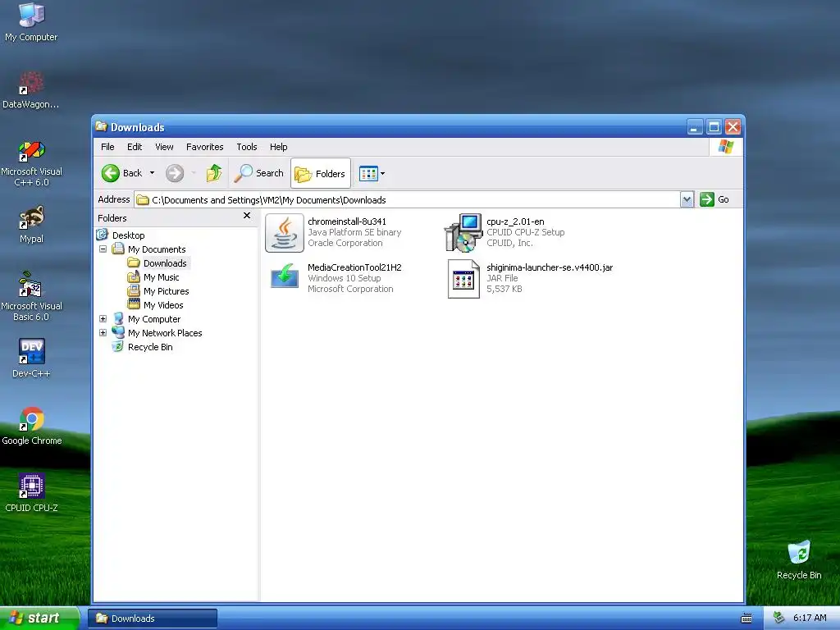Expand the My Computer tree node
The image size is (840, 630).
tap(103, 319)
